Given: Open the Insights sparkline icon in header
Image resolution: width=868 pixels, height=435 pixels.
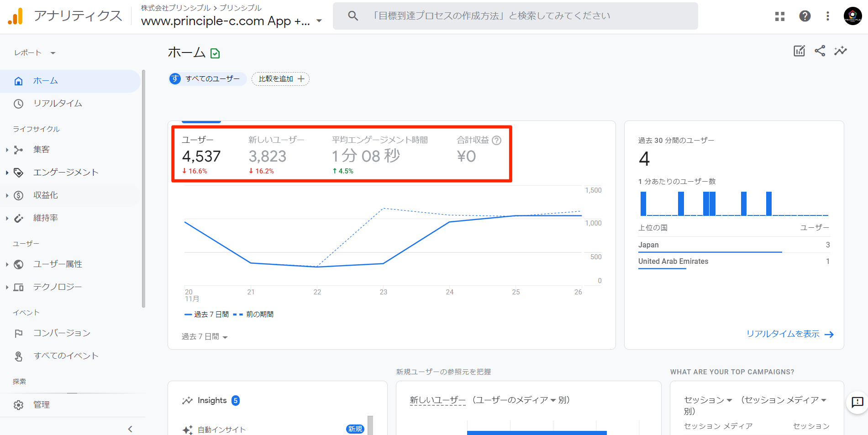Looking at the screenshot, I should [x=840, y=51].
